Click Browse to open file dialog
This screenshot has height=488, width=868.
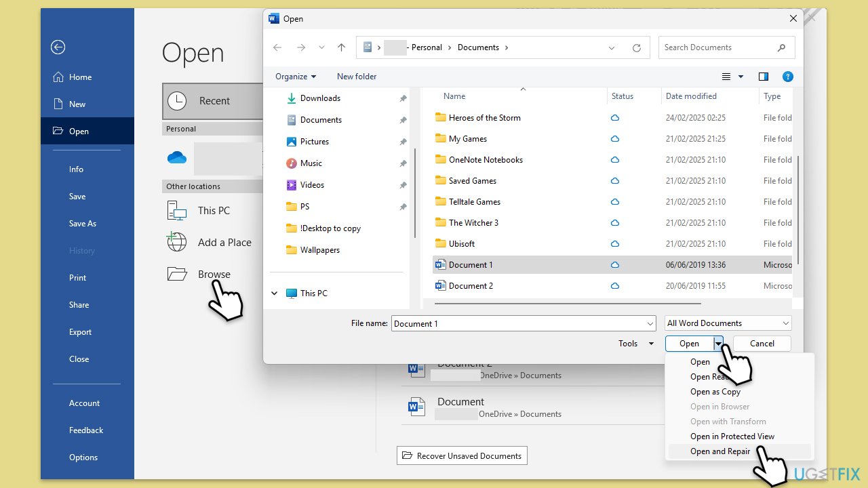click(x=213, y=274)
